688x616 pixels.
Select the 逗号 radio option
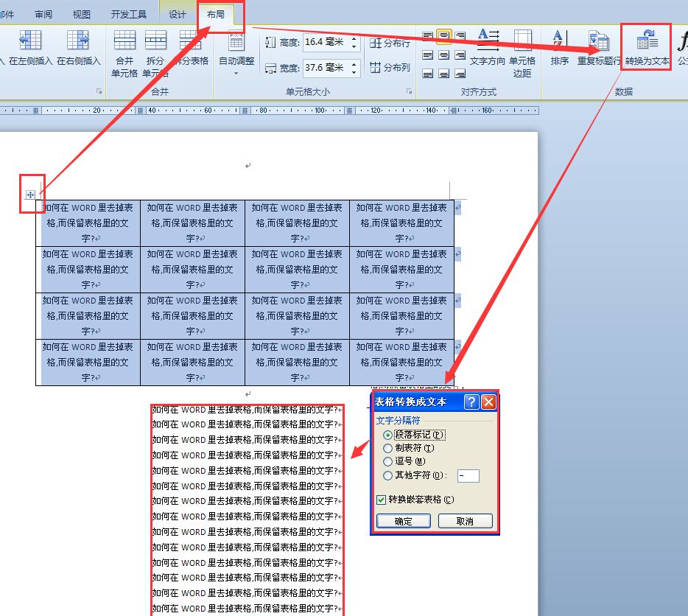click(x=387, y=461)
